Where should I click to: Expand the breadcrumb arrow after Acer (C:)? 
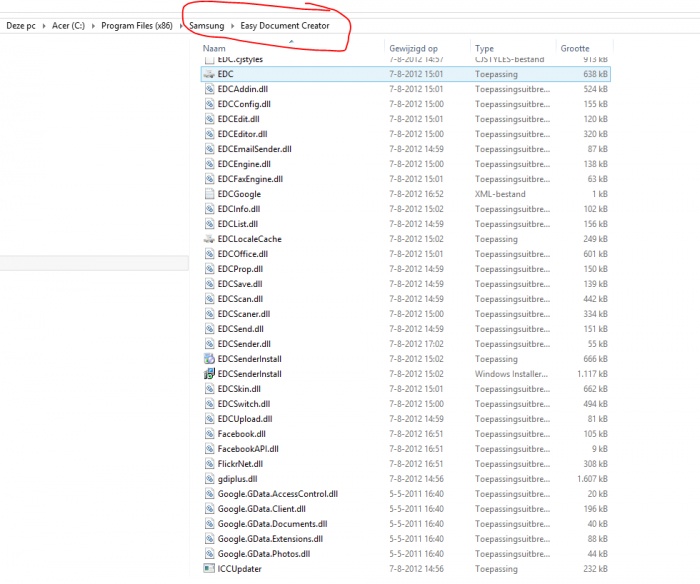93,26
